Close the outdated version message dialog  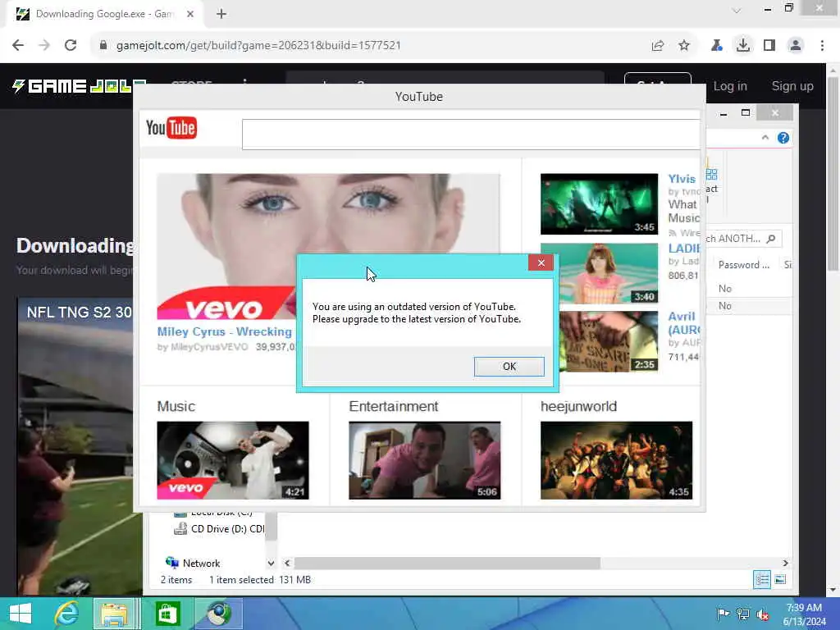(541, 262)
